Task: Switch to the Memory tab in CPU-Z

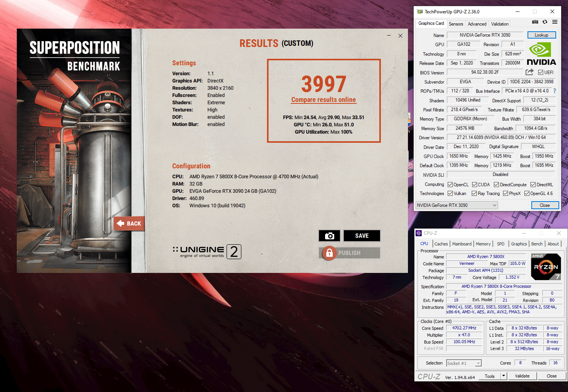Action: (x=483, y=244)
